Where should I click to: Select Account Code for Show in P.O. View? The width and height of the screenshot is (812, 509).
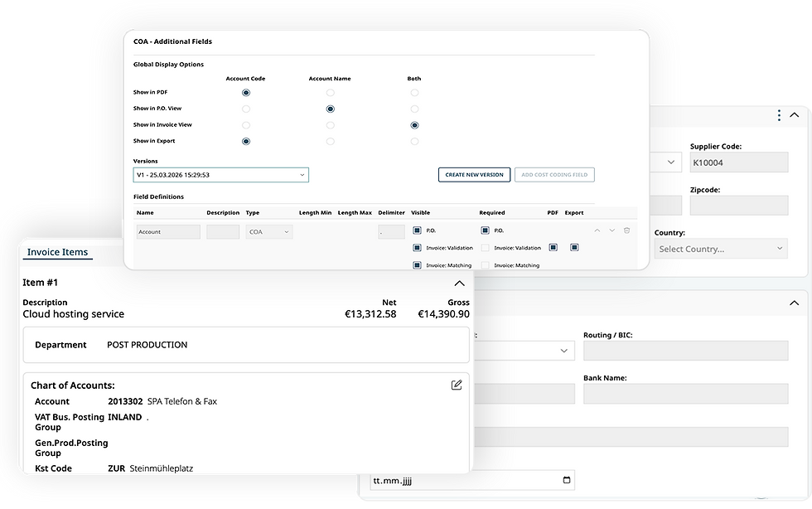point(246,109)
